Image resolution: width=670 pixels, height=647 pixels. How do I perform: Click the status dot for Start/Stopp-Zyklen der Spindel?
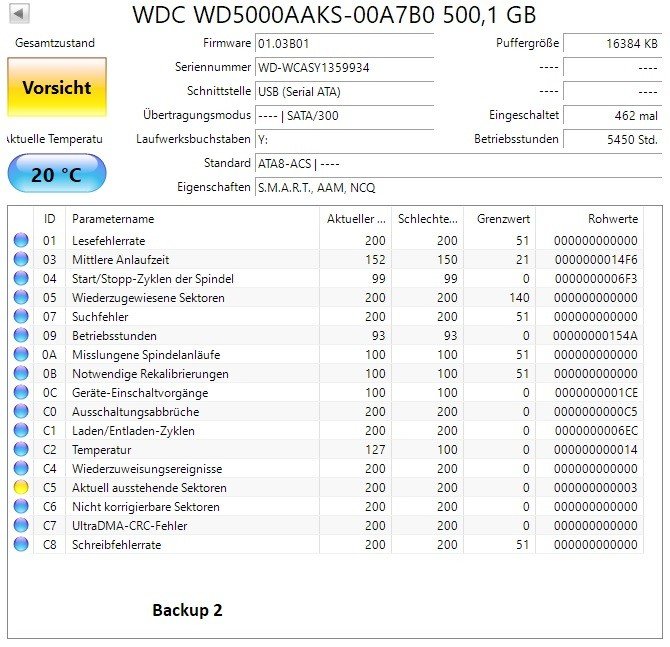[x=21, y=278]
